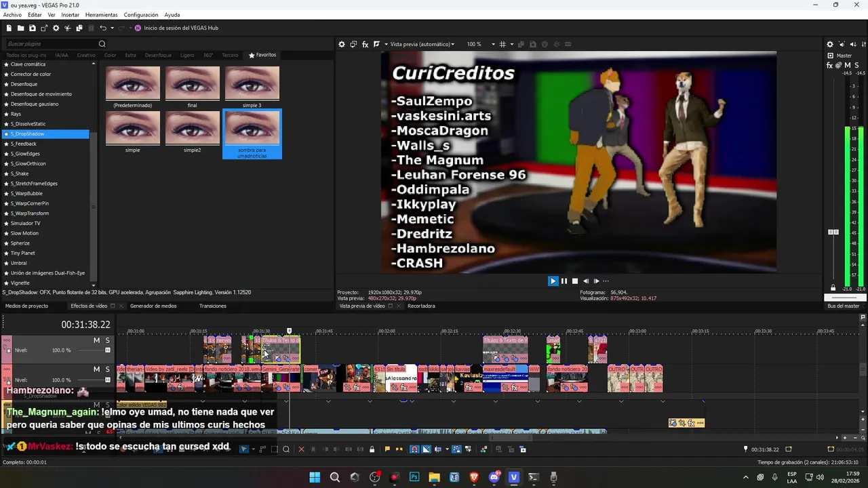Click the external monitor preview icon

353,44
